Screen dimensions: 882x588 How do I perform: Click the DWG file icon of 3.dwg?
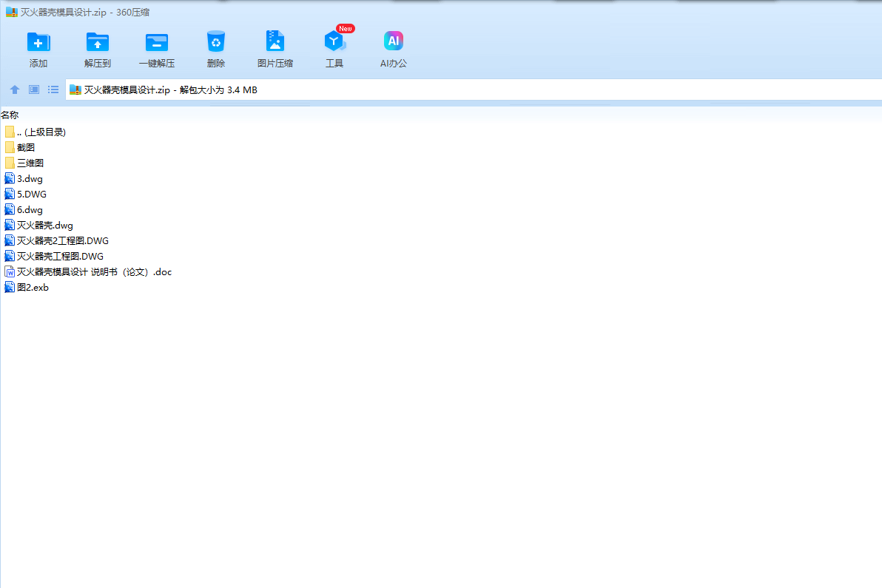pyautogui.click(x=10, y=179)
